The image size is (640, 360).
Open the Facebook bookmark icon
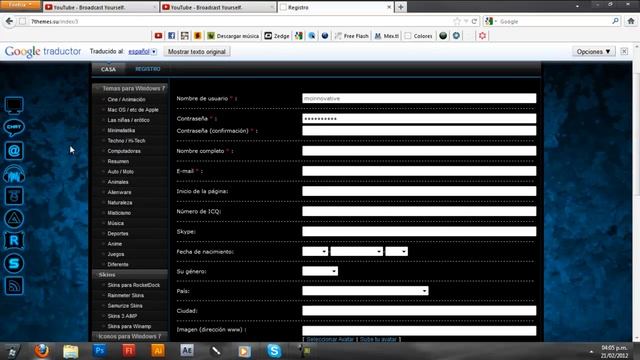pos(171,36)
